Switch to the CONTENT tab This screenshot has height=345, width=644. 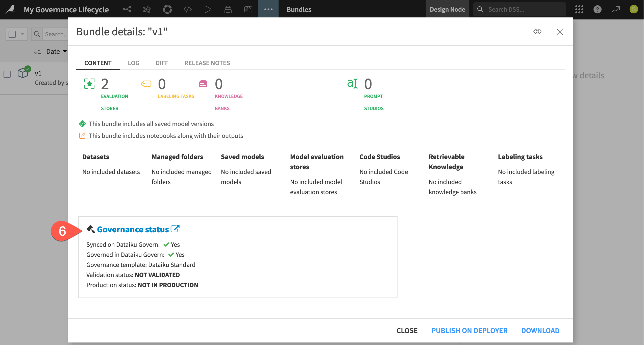click(98, 63)
